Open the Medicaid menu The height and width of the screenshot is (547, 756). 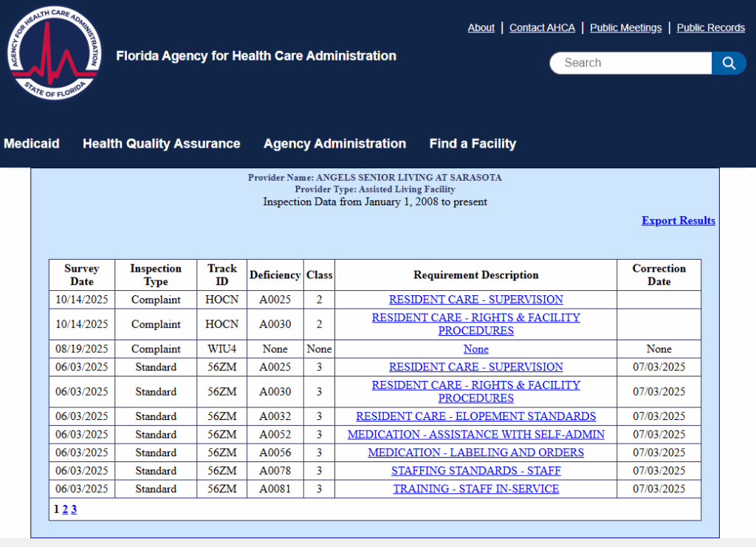coord(31,144)
